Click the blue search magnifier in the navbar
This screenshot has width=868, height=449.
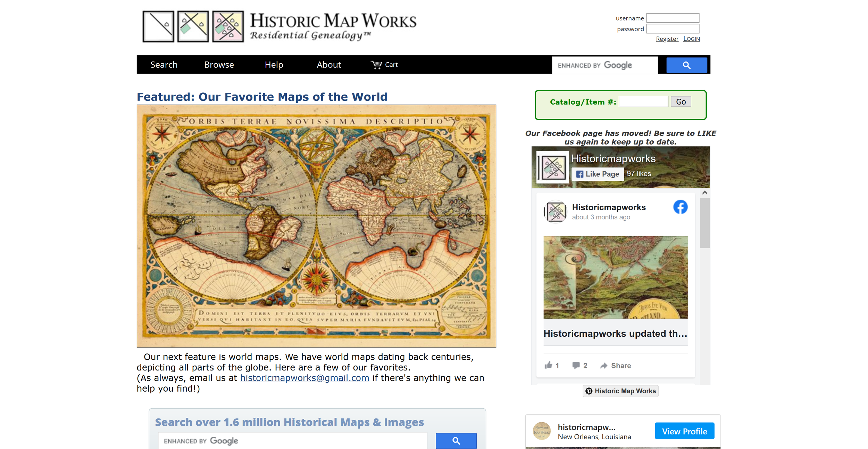(686, 65)
